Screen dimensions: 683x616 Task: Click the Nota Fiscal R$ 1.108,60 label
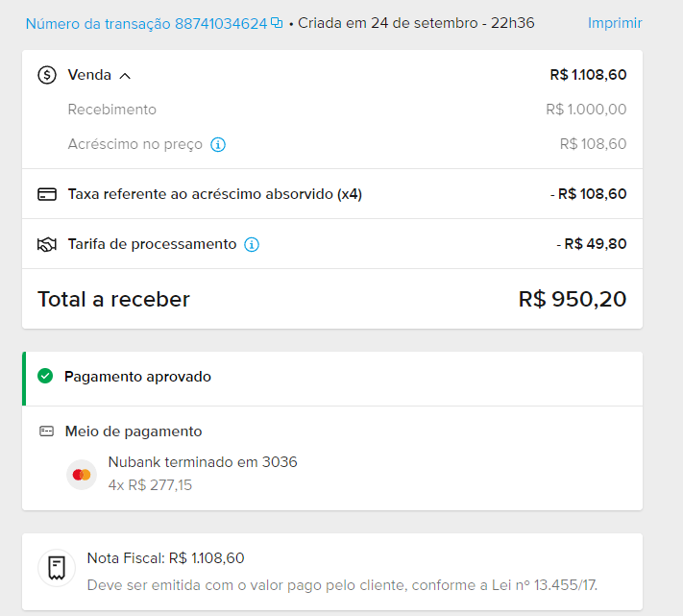tap(165, 557)
